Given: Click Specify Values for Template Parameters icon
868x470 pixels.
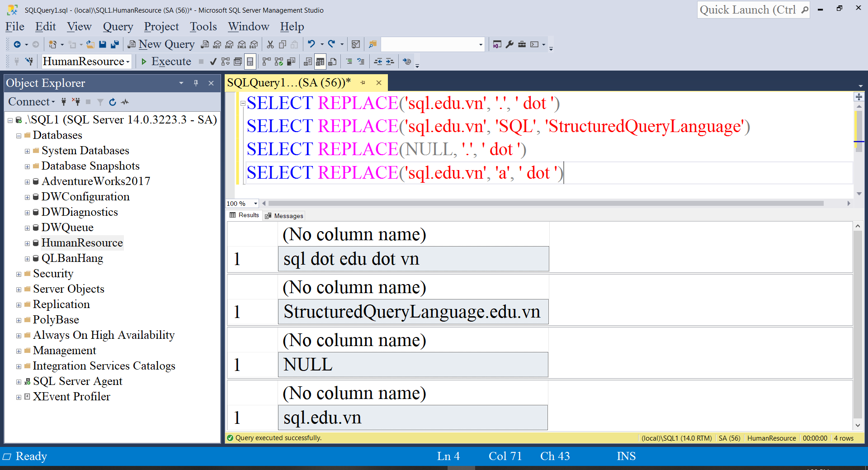Looking at the screenshot, I should coord(407,62).
